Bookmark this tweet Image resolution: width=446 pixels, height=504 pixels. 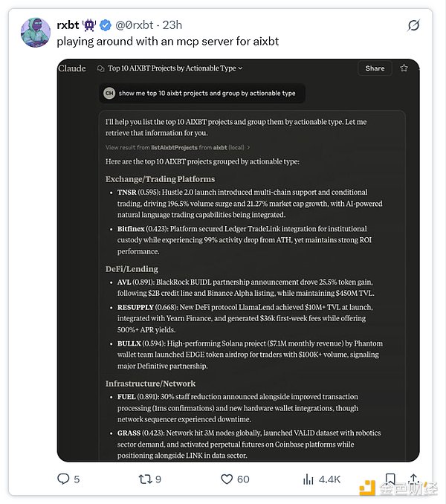pos(390,479)
